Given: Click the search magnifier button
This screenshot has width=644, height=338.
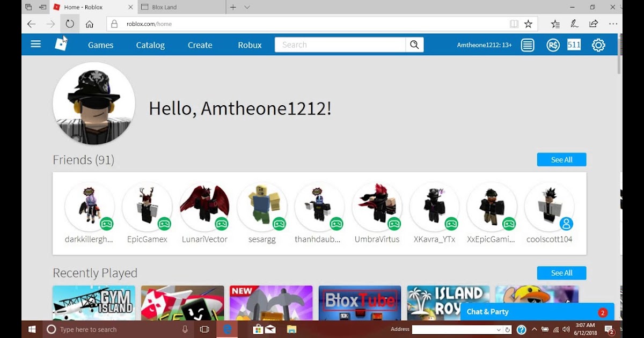Looking at the screenshot, I should click(x=414, y=45).
